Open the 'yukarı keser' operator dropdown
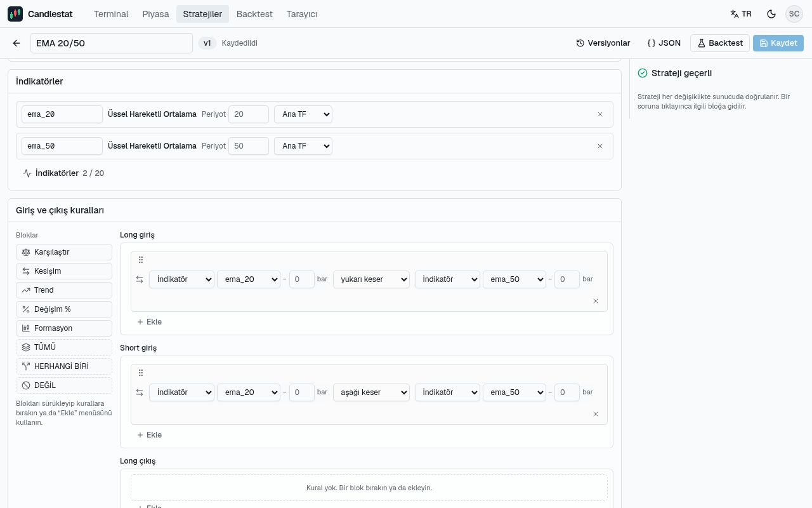This screenshot has height=508, width=812. tap(371, 279)
